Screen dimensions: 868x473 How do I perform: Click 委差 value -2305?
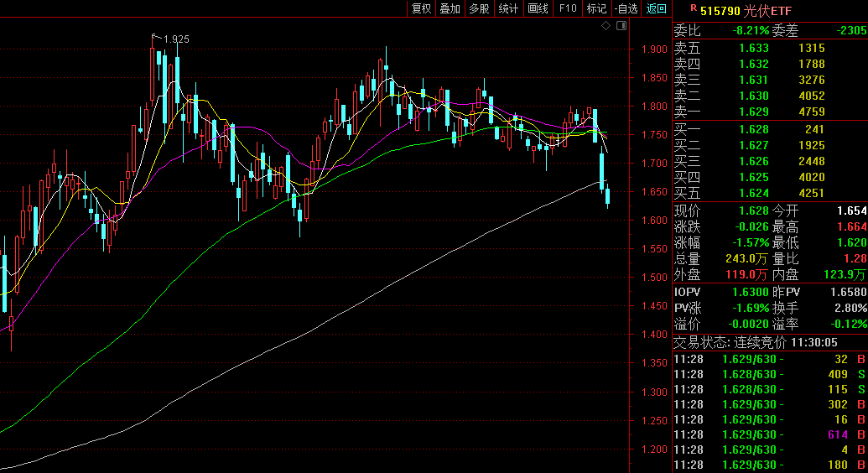[852, 30]
